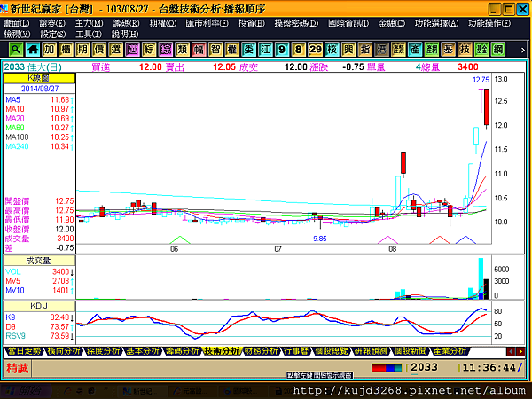532x399 pixels.
Task: Click the 基 toolbar icon
Action: tap(449, 50)
